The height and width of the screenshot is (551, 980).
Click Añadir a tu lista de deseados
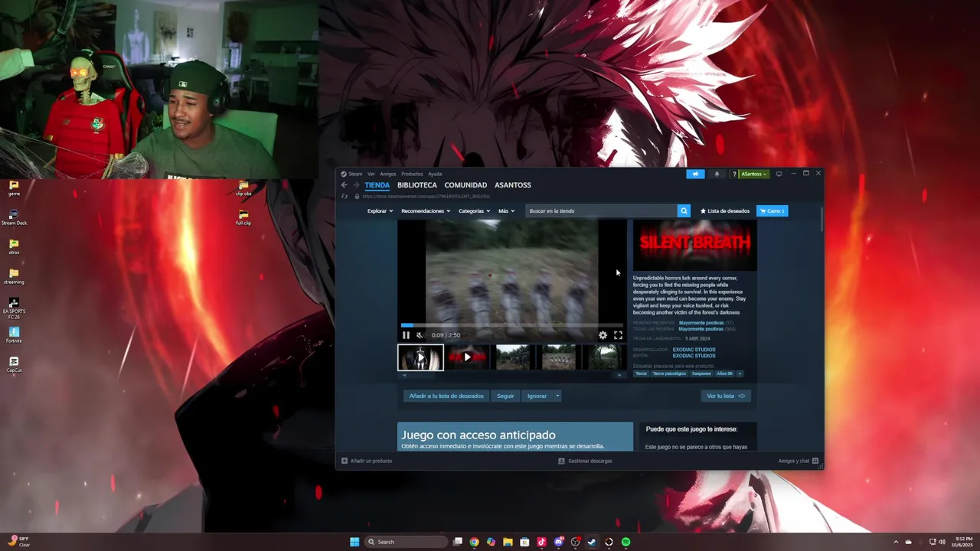click(x=446, y=396)
